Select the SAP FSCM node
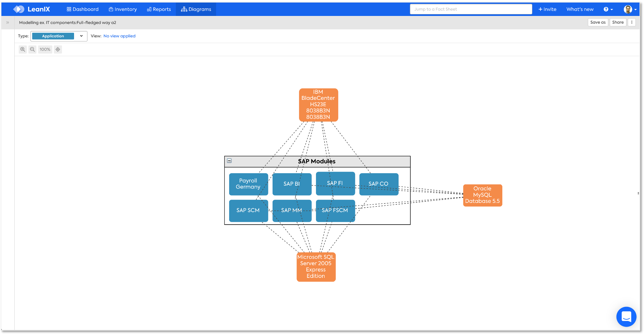This screenshot has height=334, width=644. (335, 211)
